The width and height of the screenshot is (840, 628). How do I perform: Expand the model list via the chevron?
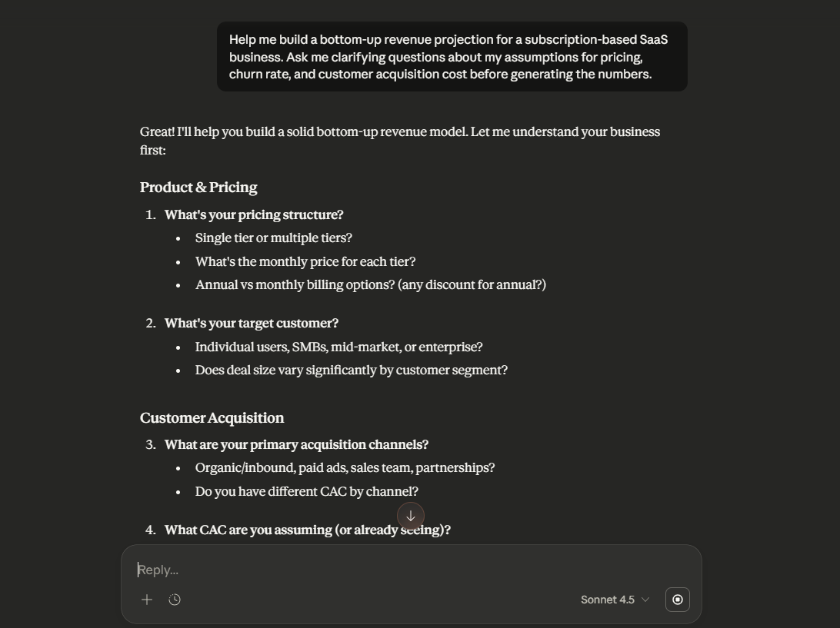pos(645,600)
